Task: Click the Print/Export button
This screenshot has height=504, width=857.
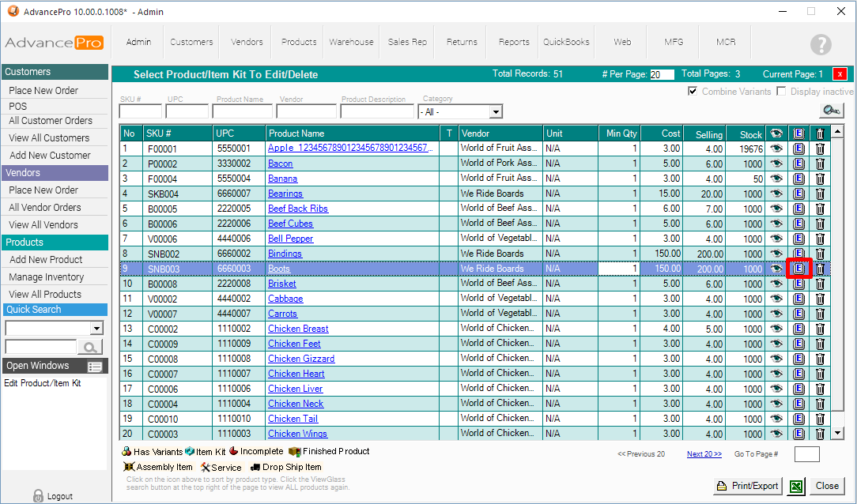Action: click(748, 486)
